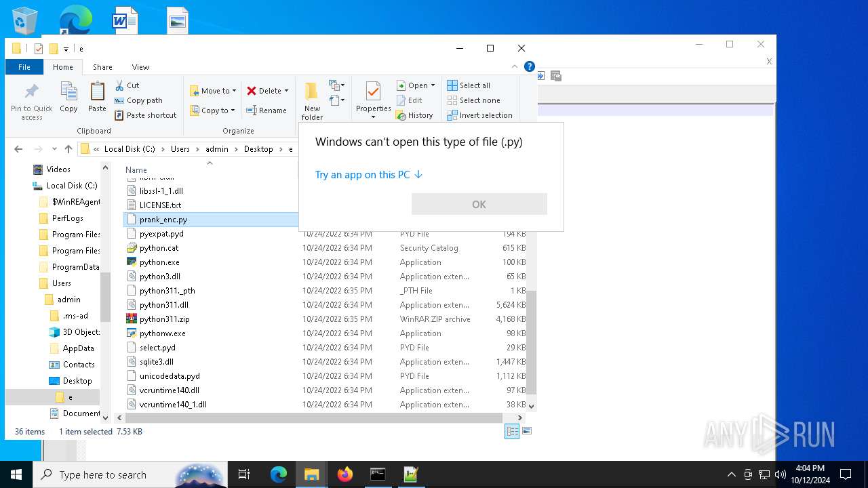Click Select all in the ribbon
This screenshot has width=868, height=488.
469,85
